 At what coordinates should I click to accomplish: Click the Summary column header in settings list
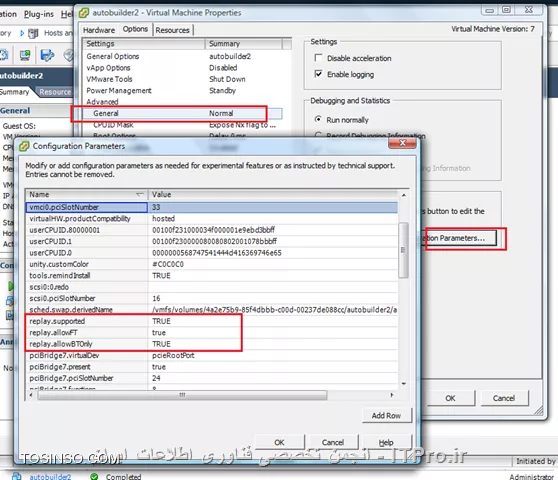pyautogui.click(x=244, y=43)
